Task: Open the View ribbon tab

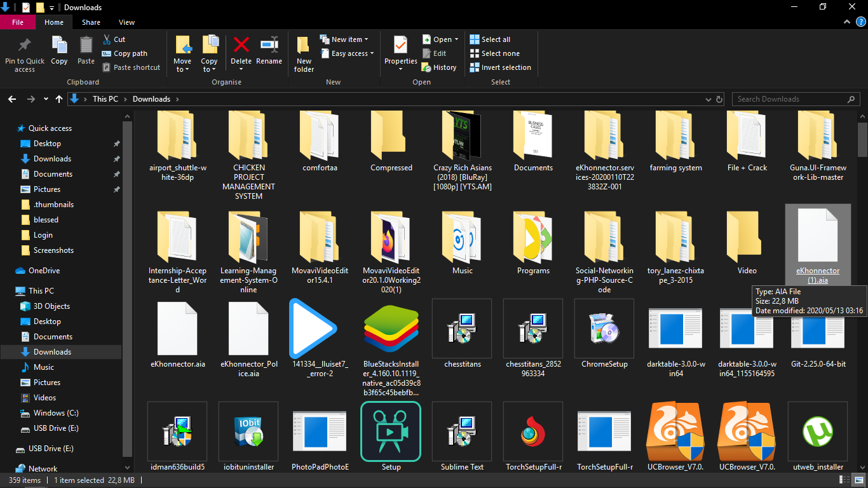Action: coord(126,22)
